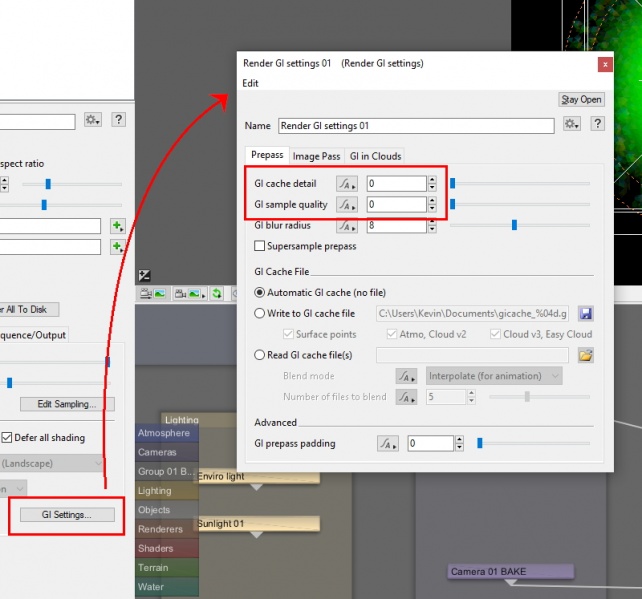The width and height of the screenshot is (642, 599).
Task: Click the GI cache file path field
Action: point(472,314)
